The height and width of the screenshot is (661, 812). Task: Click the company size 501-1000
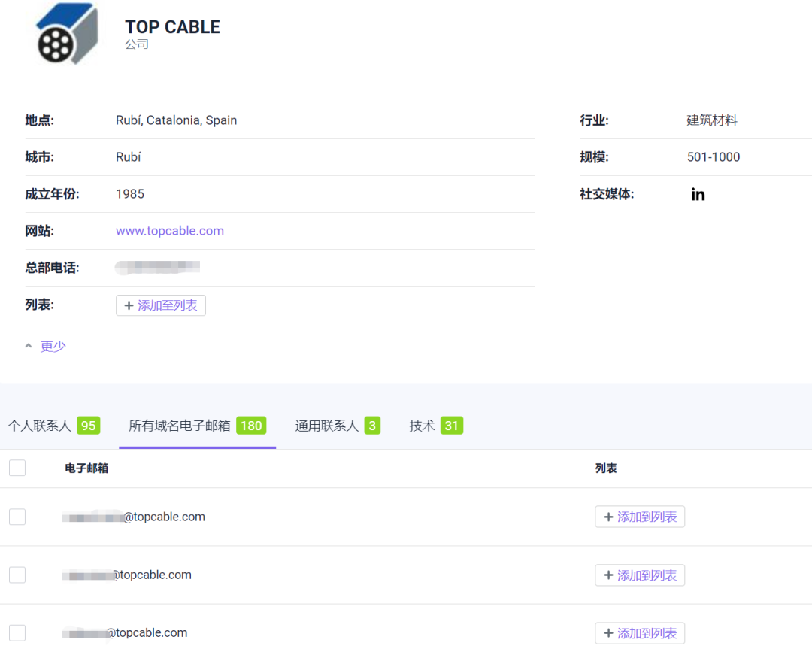coord(713,157)
